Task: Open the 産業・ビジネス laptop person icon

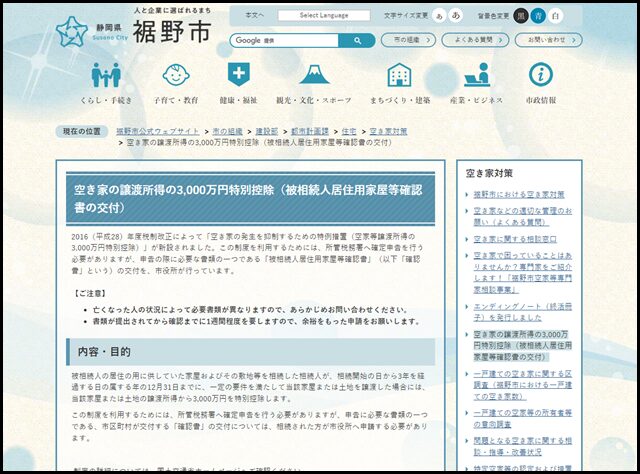Action: click(477, 74)
